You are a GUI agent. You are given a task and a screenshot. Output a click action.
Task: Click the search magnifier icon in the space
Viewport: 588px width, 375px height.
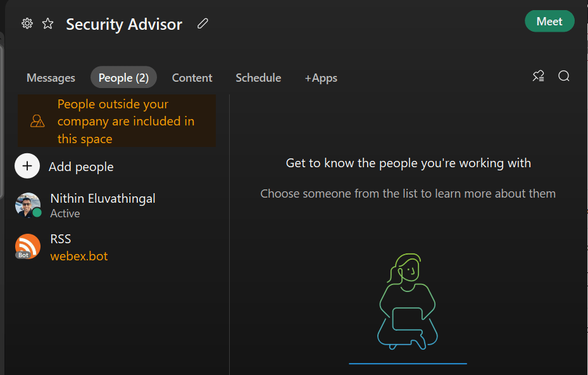tap(564, 77)
